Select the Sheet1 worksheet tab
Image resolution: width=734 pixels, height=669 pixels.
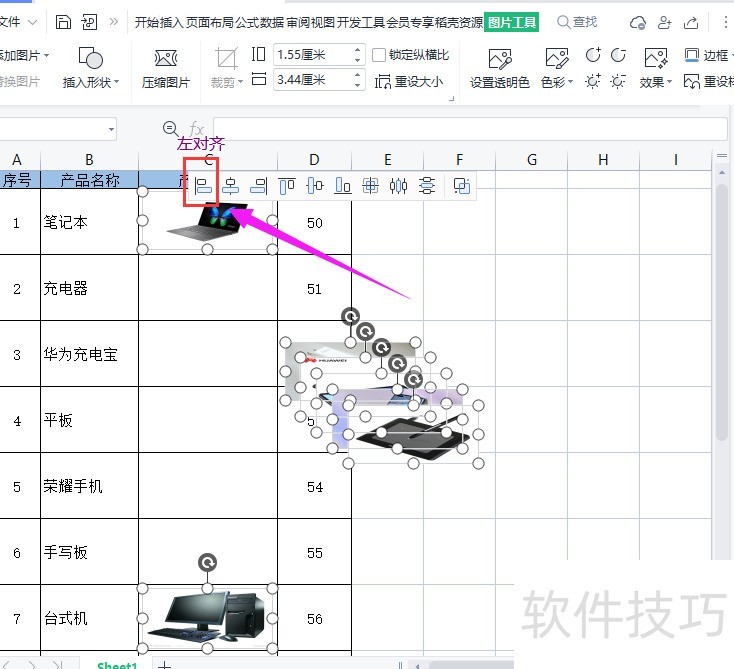(116, 664)
